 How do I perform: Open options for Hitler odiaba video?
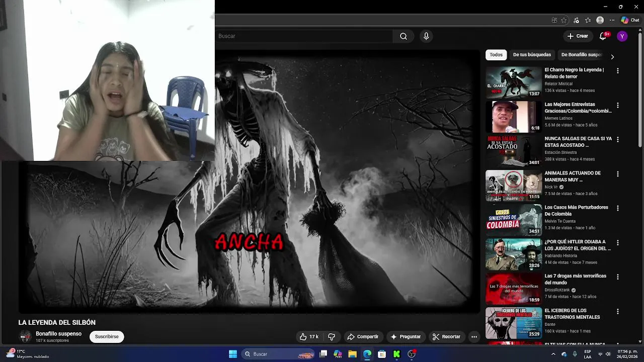tap(618, 242)
